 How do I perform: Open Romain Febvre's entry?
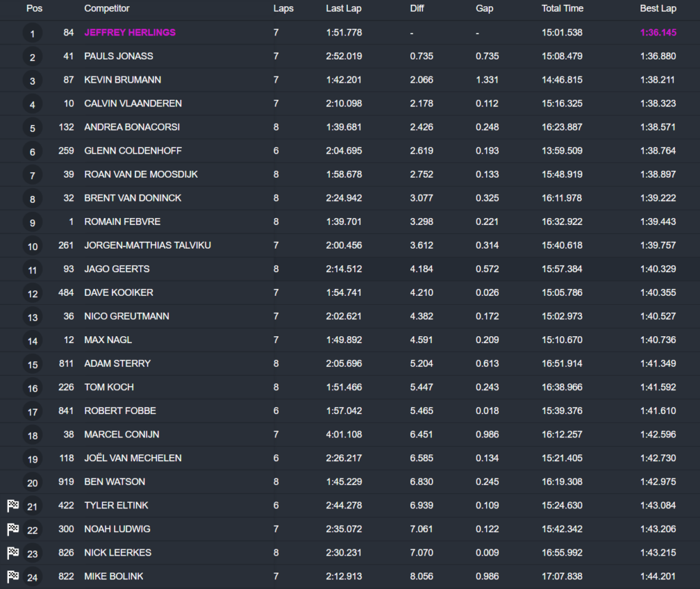[122, 221]
